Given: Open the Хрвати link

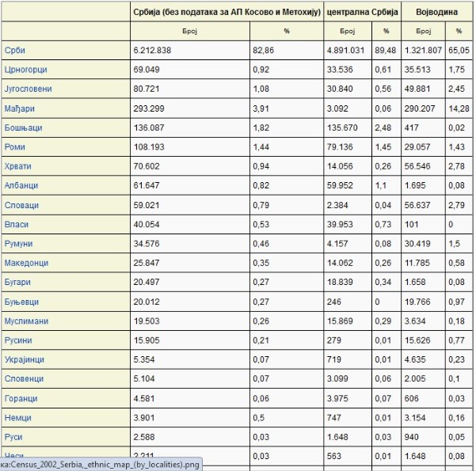Looking at the screenshot, I should (x=18, y=166).
